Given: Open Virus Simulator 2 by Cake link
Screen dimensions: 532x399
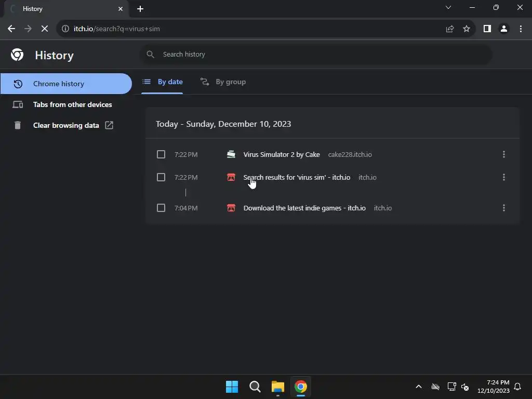Looking at the screenshot, I should coord(282,154).
